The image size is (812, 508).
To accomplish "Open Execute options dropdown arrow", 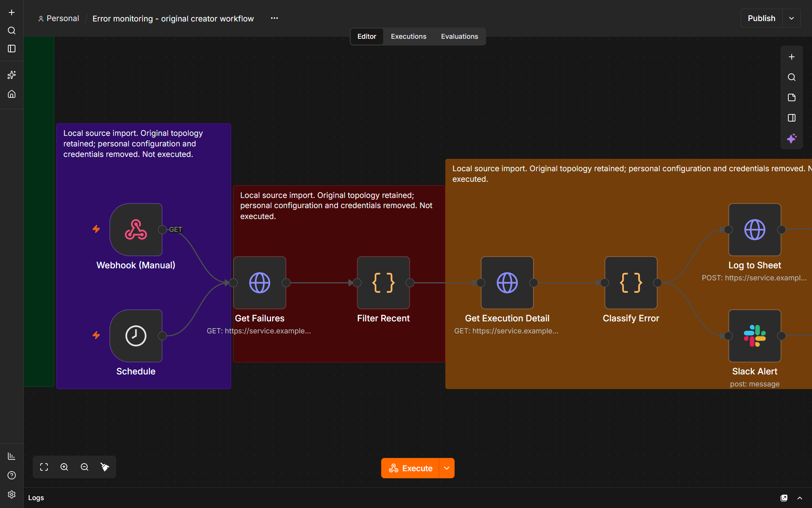I will (x=447, y=468).
